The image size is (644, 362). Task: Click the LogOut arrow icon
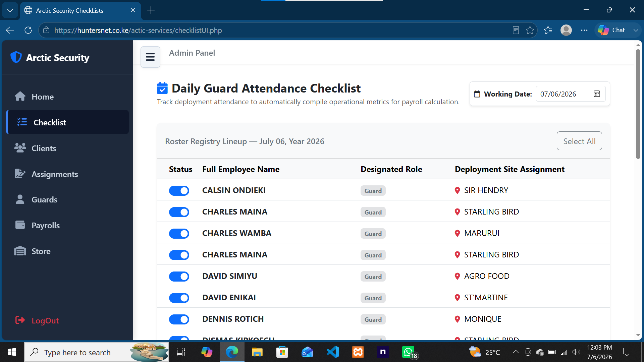(20, 320)
